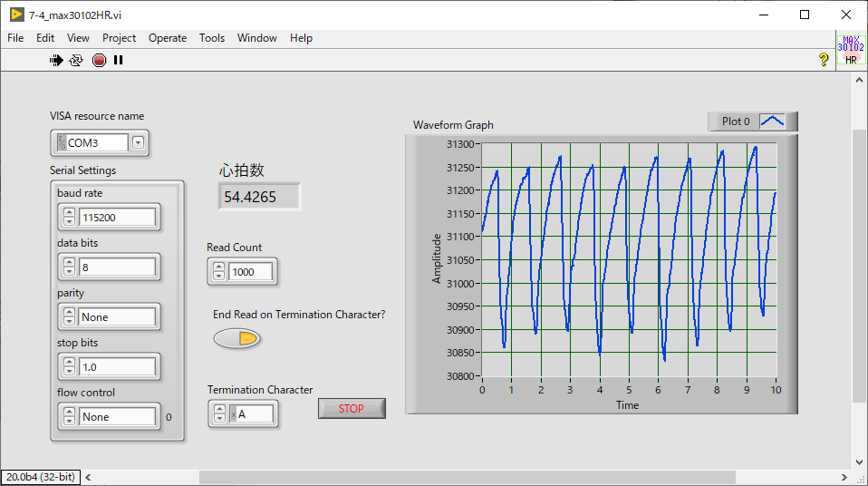Open the stop bits 1.0 selector

click(x=118, y=367)
